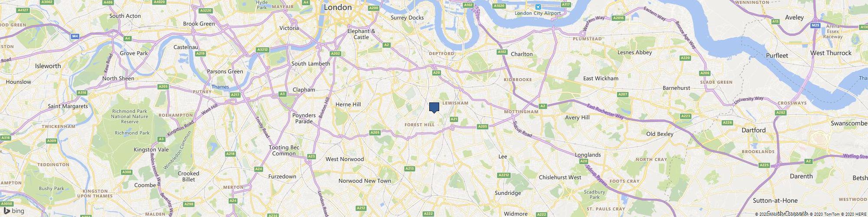Click the Richmond Park nature reserve label
This screenshot has height=217, width=868.
(129, 116)
